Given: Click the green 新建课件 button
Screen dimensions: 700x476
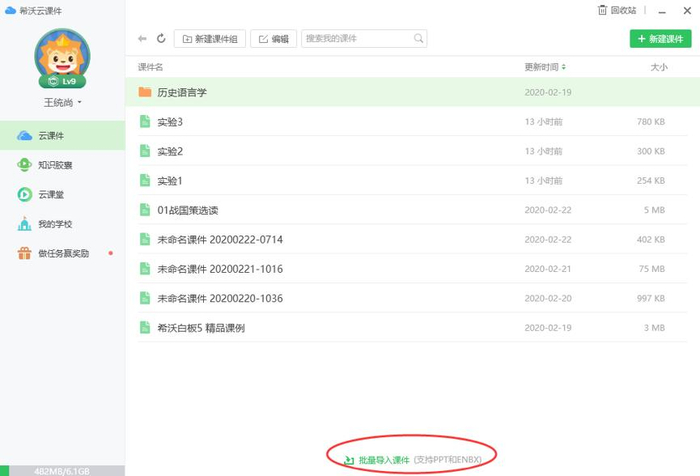Looking at the screenshot, I should (660, 39).
